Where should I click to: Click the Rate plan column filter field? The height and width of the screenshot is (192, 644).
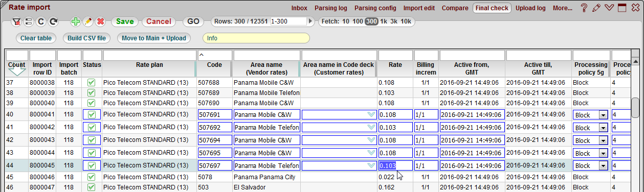click(x=149, y=55)
